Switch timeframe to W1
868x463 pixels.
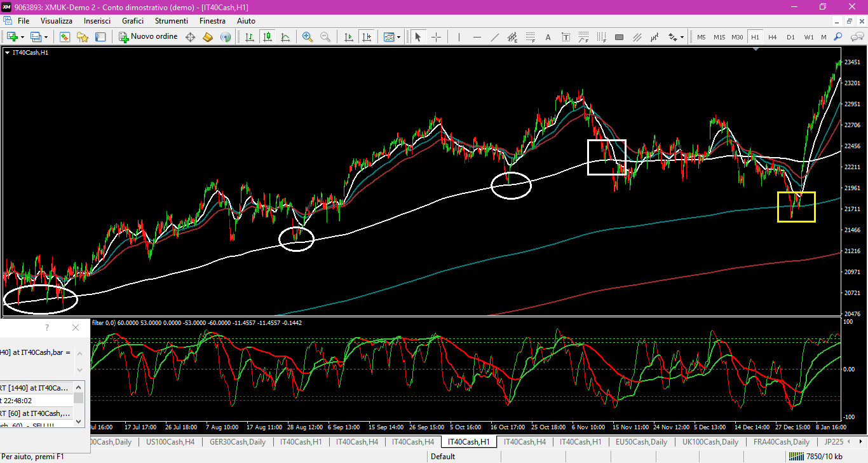(x=808, y=37)
